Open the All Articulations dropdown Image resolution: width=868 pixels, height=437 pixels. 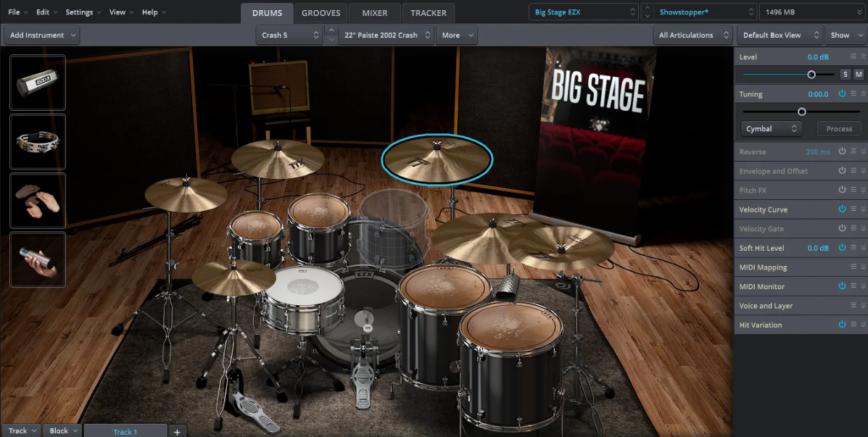pyautogui.click(x=693, y=34)
